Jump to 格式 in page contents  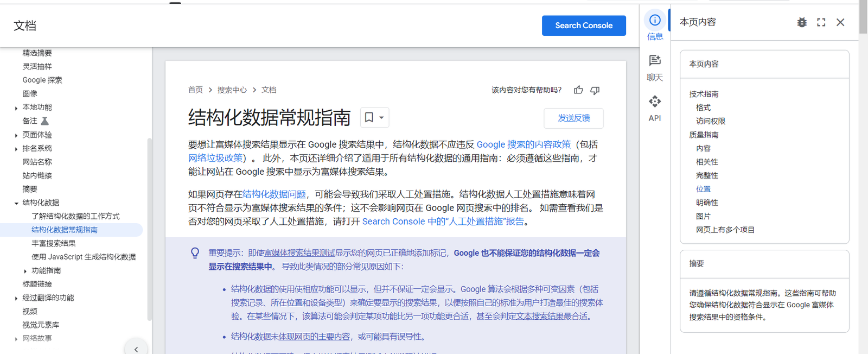(x=703, y=108)
